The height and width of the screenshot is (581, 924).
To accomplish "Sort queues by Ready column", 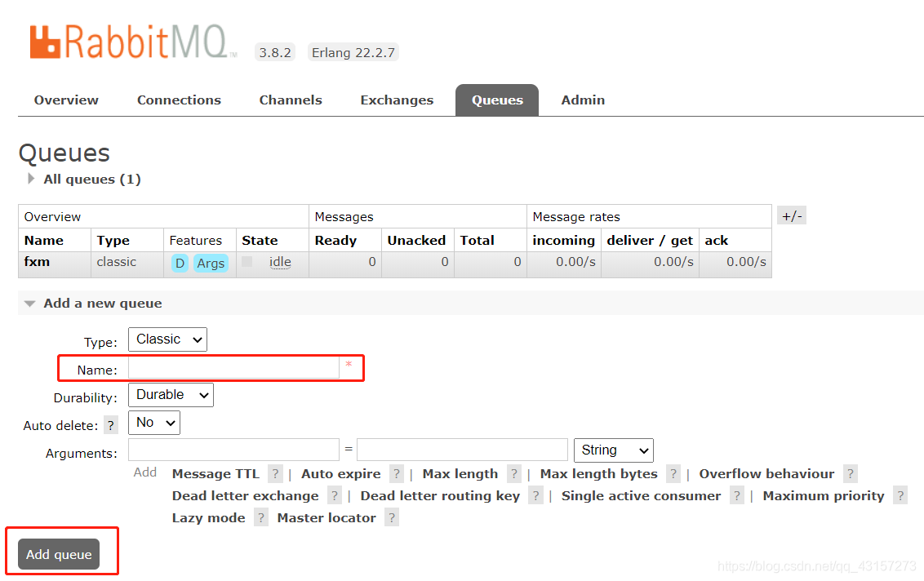I will tap(335, 241).
